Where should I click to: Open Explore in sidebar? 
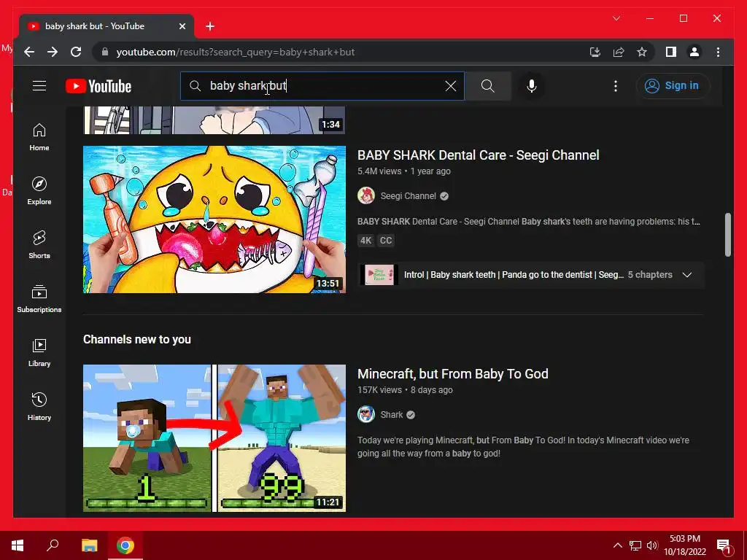(39, 192)
